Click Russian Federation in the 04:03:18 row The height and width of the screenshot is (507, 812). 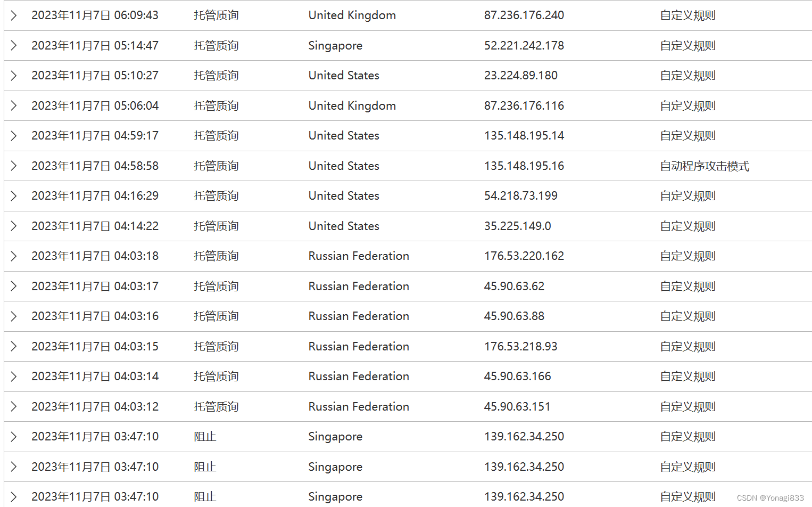[x=359, y=256]
